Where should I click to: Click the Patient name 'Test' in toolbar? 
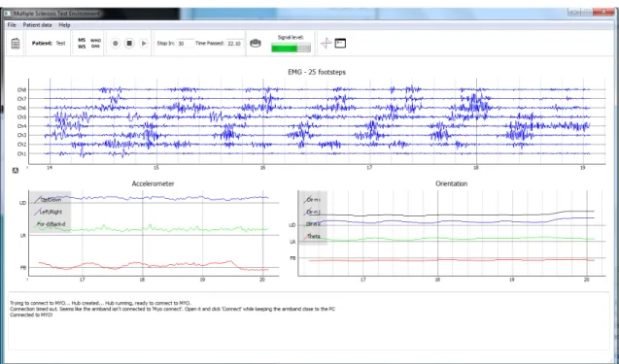[x=60, y=44]
